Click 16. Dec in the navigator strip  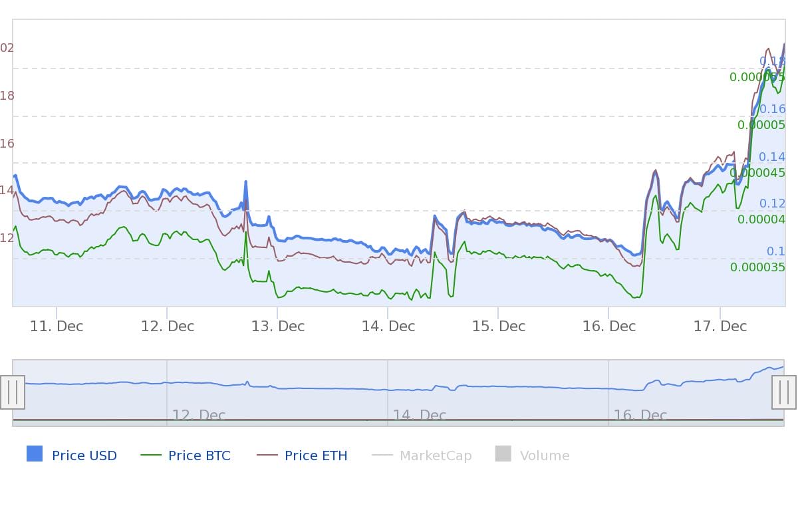pyautogui.click(x=640, y=416)
